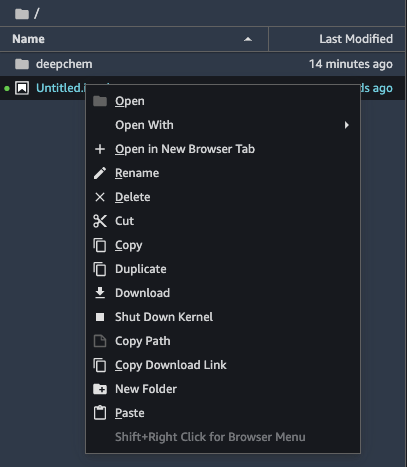Expand the Open With submenu arrow

pyautogui.click(x=347, y=125)
